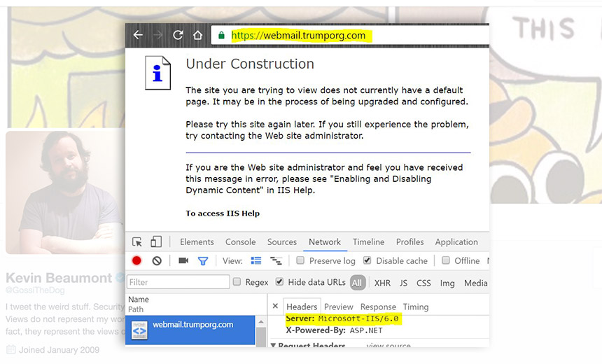Filter requests by XHR
Image resolution: width=602 pixels, height=364 pixels.
382,283
